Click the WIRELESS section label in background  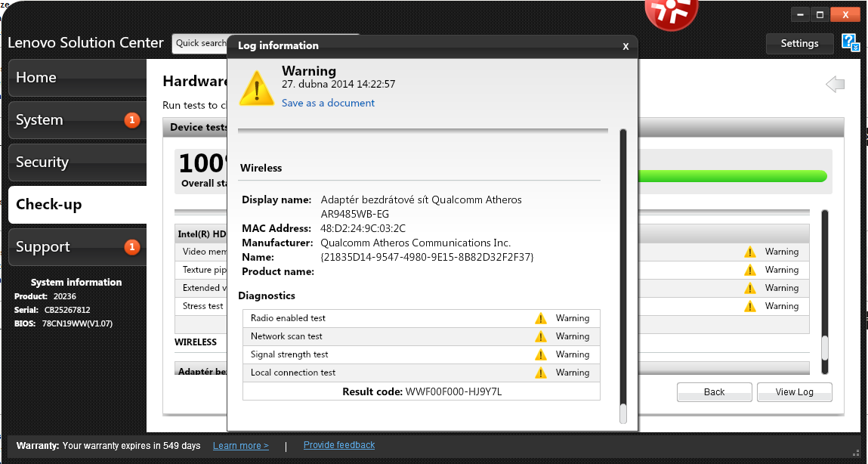pyautogui.click(x=196, y=342)
